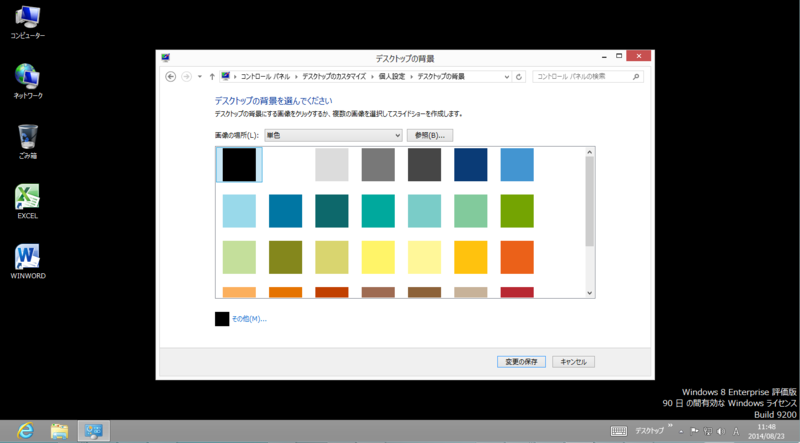The image size is (800, 443).
Task: Click the Refresh button by address bar
Action: (519, 77)
